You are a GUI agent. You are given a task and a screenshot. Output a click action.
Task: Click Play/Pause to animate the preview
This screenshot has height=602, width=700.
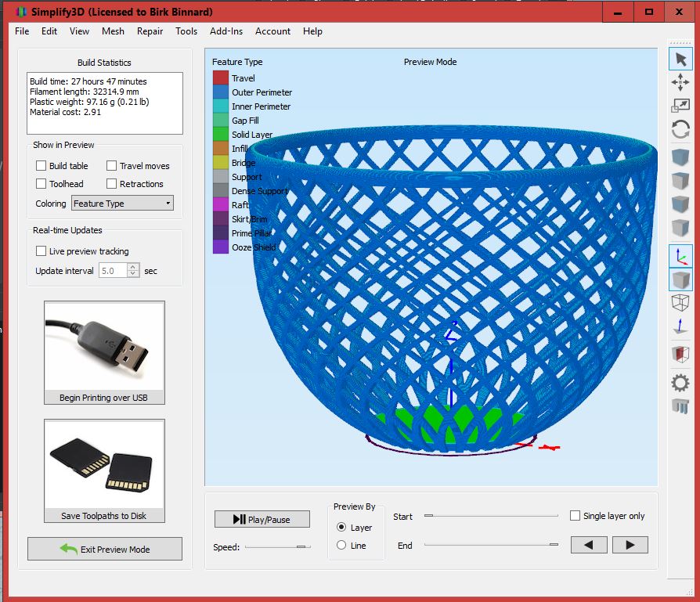262,519
